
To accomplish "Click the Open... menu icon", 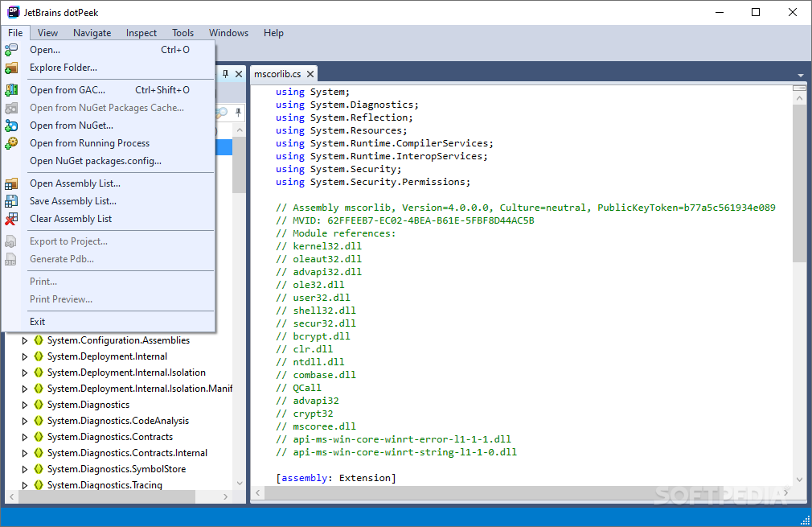I will click(11, 50).
